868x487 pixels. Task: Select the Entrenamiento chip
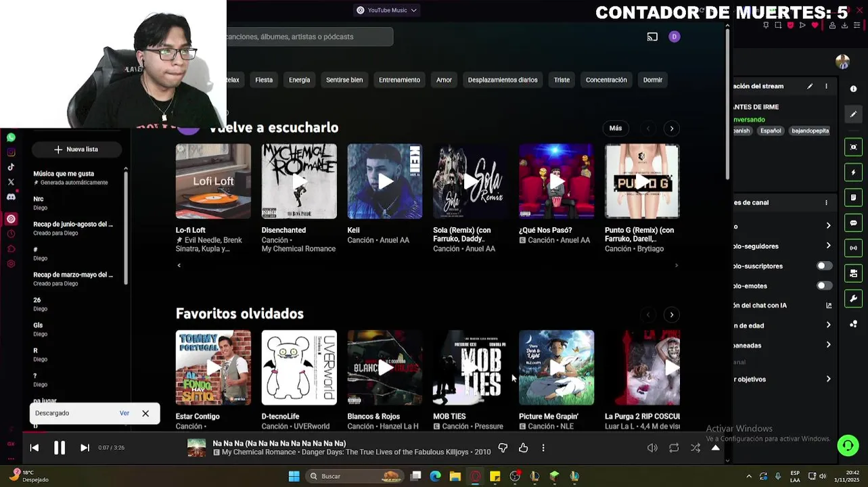399,80
